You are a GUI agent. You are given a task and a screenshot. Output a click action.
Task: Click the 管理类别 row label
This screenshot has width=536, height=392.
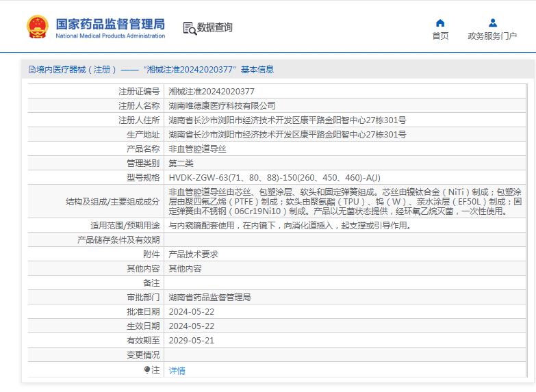coord(143,164)
